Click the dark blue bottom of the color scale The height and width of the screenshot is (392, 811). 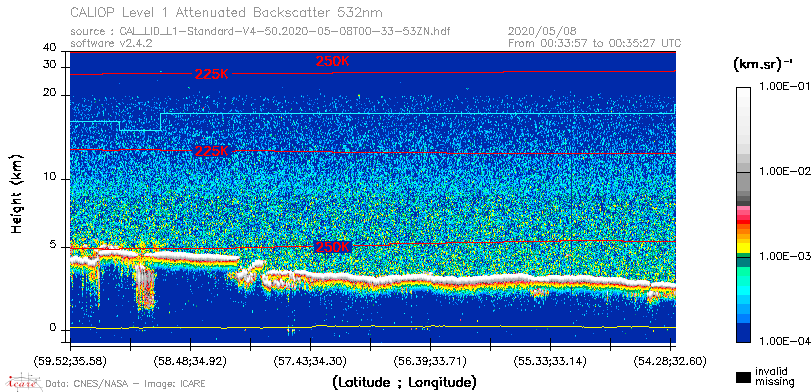click(743, 333)
